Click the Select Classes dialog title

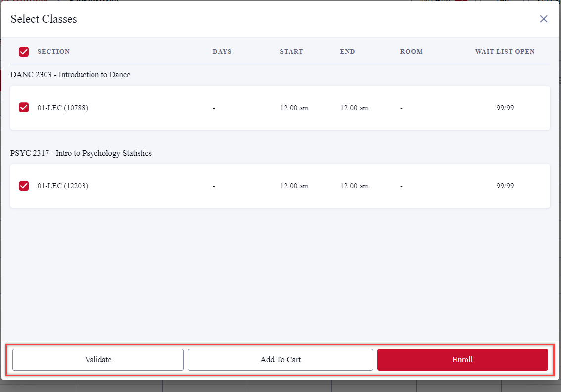coord(44,19)
